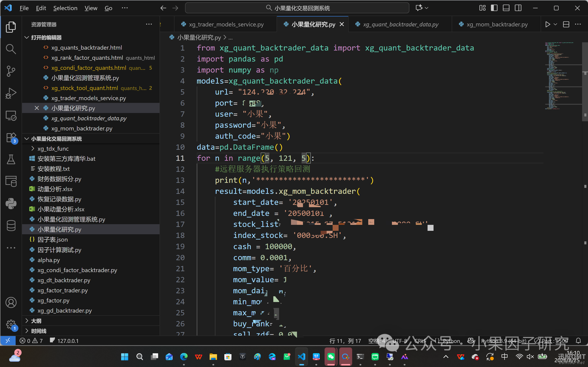Open notifications bell in status bar

(x=578, y=341)
